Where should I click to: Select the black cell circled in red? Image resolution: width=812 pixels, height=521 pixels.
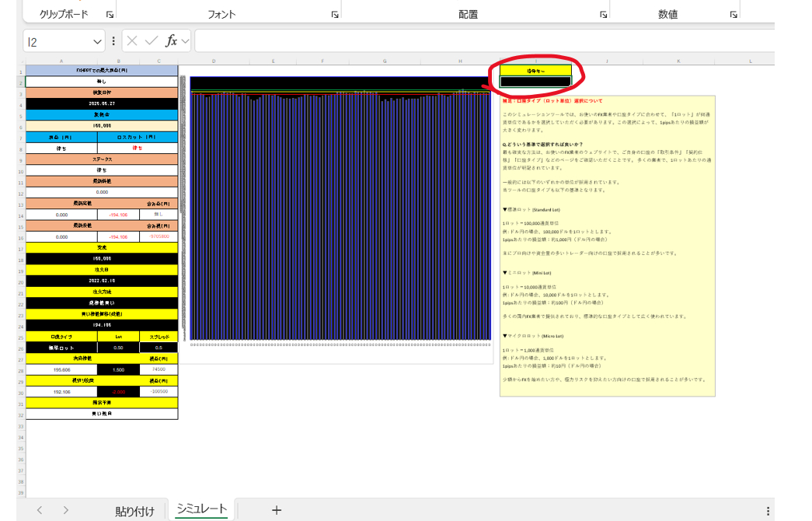(x=535, y=82)
